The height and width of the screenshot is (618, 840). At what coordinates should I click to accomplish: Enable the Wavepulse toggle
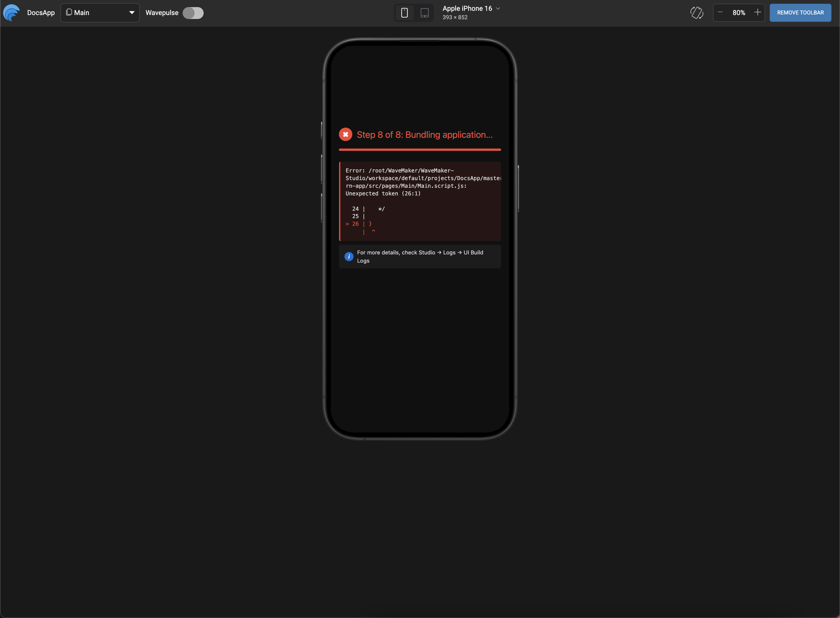tap(193, 12)
